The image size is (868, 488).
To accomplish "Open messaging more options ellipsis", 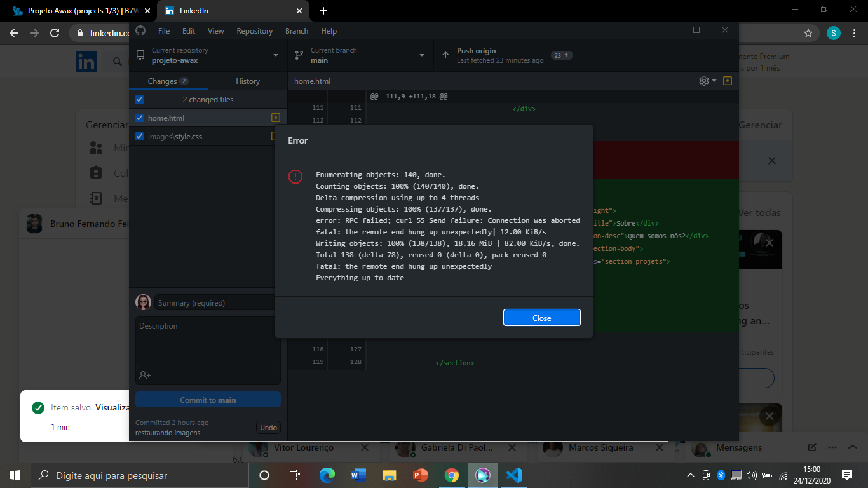I will (x=832, y=447).
